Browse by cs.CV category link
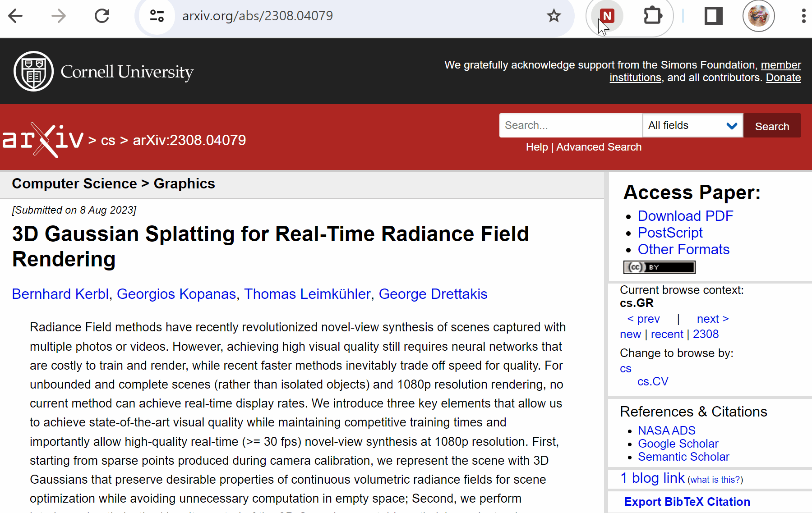Screen dimensions: 812x513 tap(653, 381)
